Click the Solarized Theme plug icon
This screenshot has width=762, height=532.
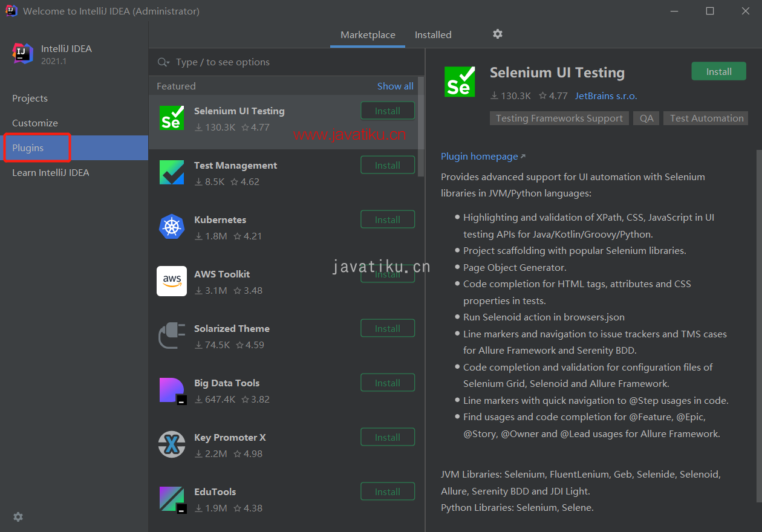(x=172, y=336)
